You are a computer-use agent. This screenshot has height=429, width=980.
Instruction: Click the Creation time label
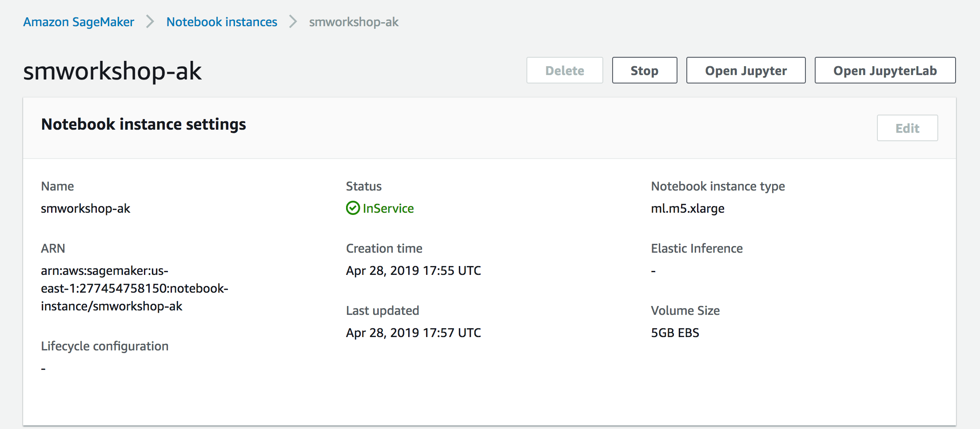[384, 248]
